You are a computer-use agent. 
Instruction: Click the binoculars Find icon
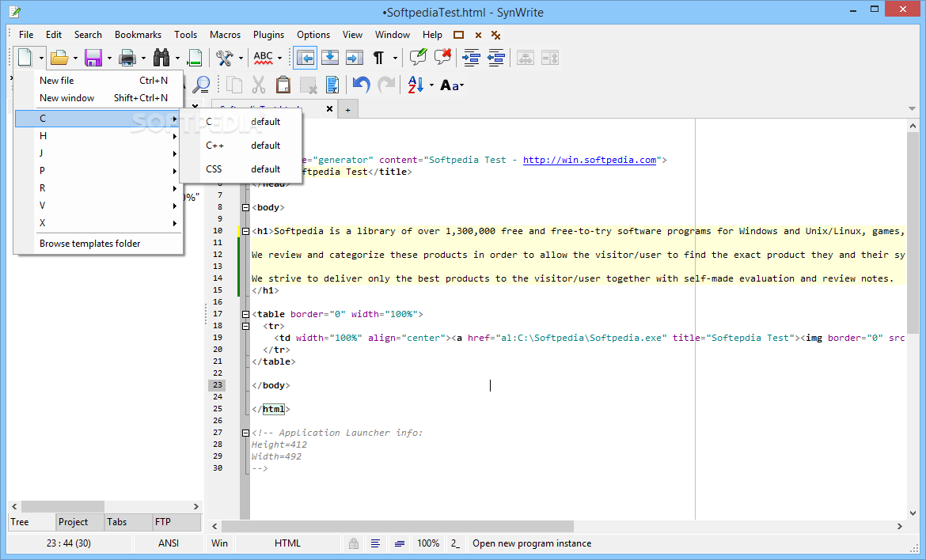point(161,58)
